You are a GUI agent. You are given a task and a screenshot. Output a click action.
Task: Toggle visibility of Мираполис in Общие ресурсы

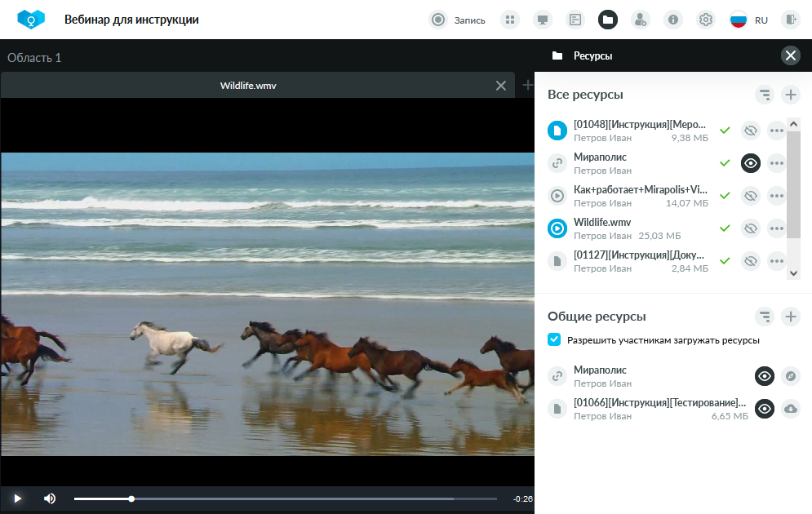(x=765, y=376)
